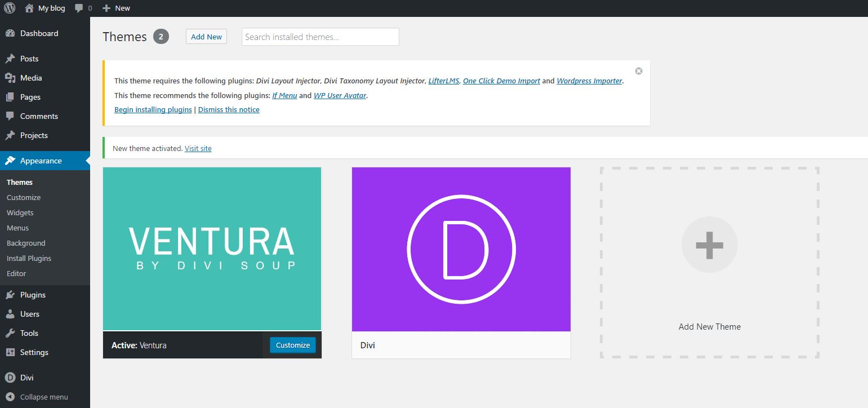Open the Themes submenu item
The height and width of the screenshot is (408, 868).
click(20, 182)
